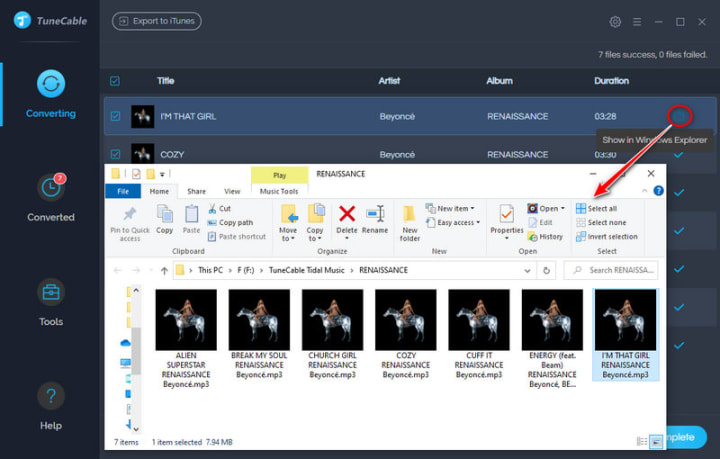Uncheck the COZY track checkbox
The width and height of the screenshot is (720, 459).
[115, 154]
